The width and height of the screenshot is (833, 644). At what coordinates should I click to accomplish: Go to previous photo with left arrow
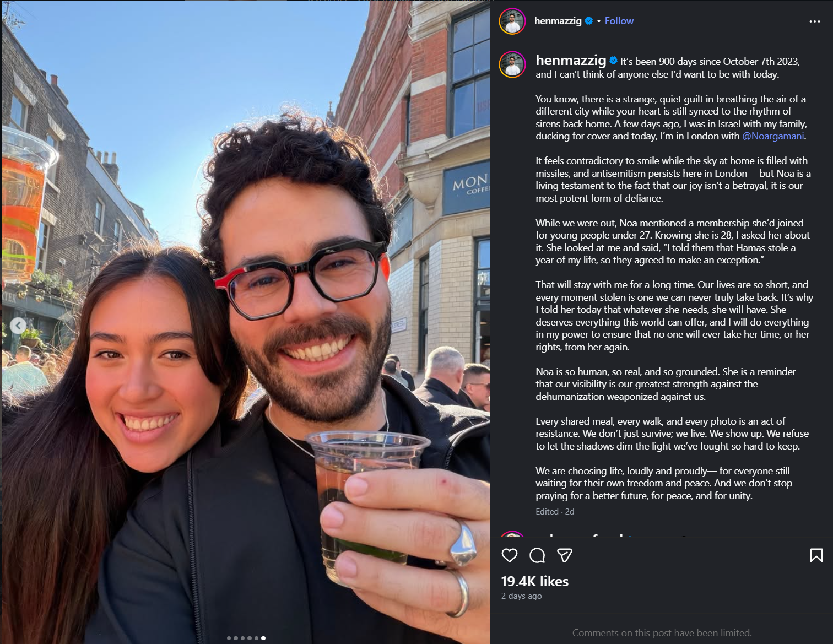pos(18,326)
